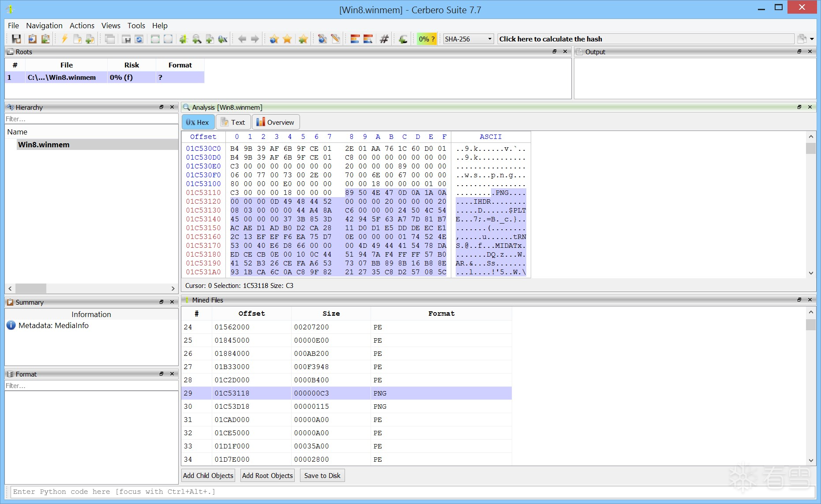Click the plain gold star bookmark icon
This screenshot has height=504, width=821.
coord(287,39)
